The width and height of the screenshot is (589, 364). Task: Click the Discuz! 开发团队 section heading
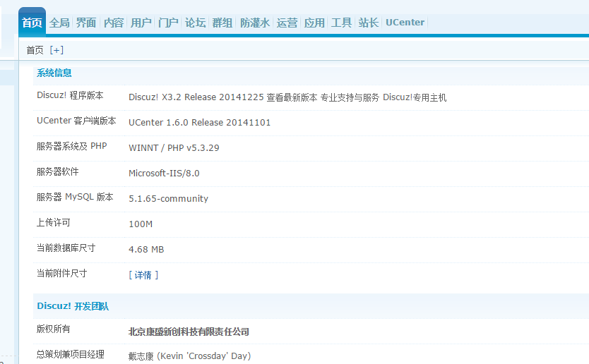[x=73, y=306]
